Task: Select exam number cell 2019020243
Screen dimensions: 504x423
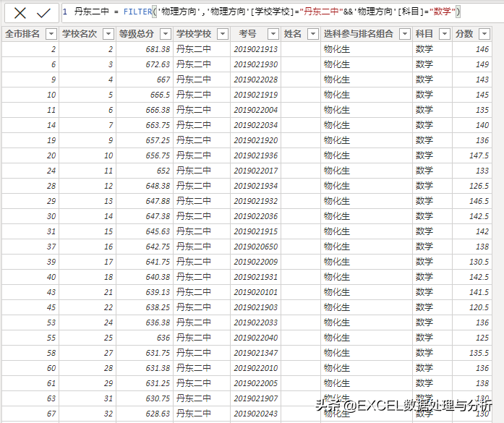Action: (255, 414)
